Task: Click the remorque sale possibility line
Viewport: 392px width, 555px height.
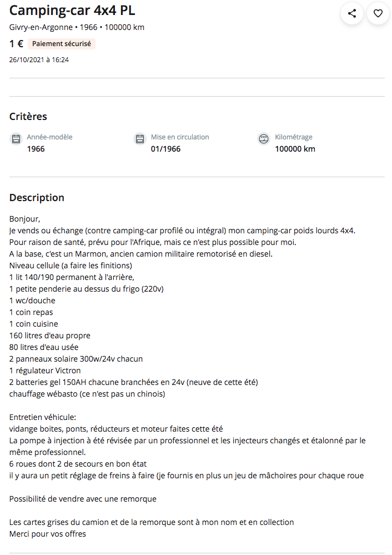Action: (x=83, y=499)
